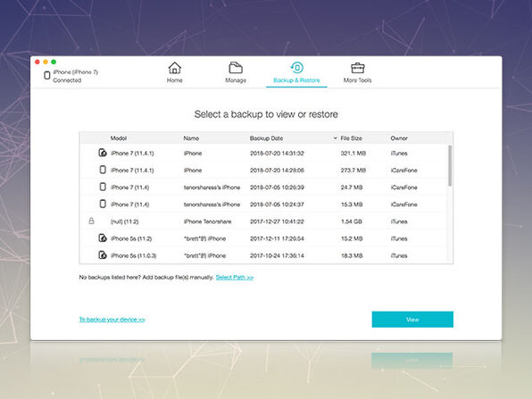Select the tenorsharess's iPhone 24.7 MB backup
The height and width of the screenshot is (399, 532).
tap(264, 187)
